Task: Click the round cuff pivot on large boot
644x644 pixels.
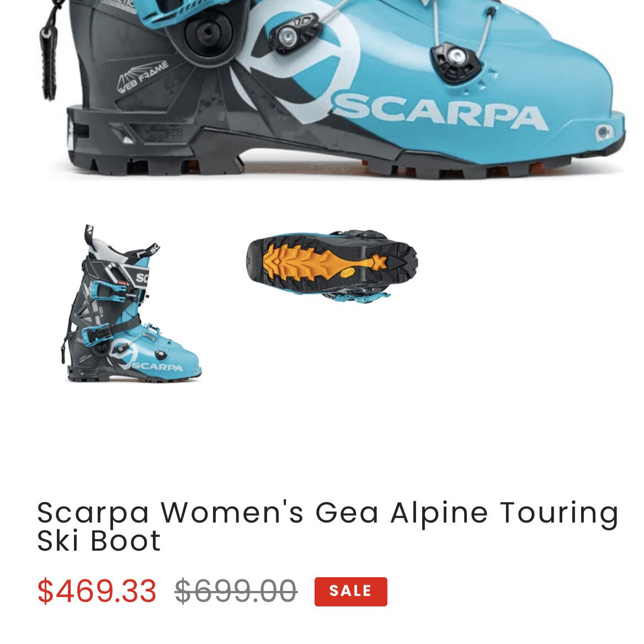Action: pyautogui.click(x=208, y=34)
